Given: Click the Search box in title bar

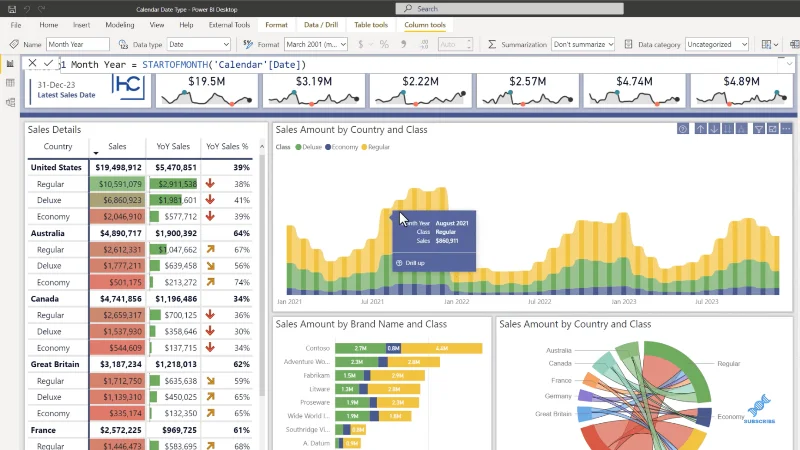Looking at the screenshot, I should tap(509, 9).
